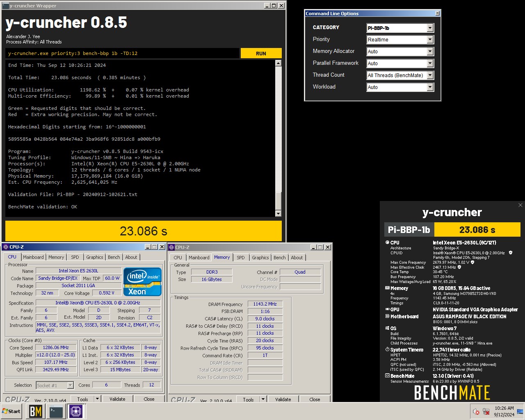Click title icon of CPU-Z window showing Timings

[x=171, y=247]
